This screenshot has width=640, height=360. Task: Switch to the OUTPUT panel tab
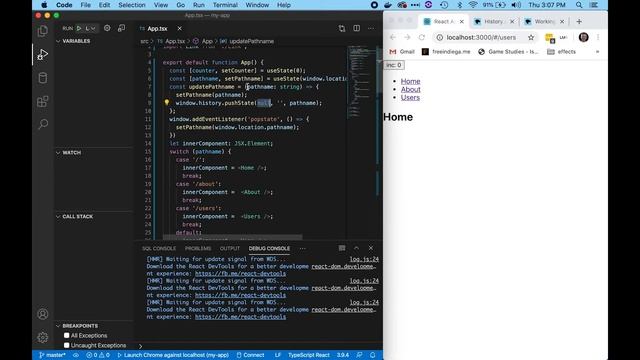(x=230, y=248)
